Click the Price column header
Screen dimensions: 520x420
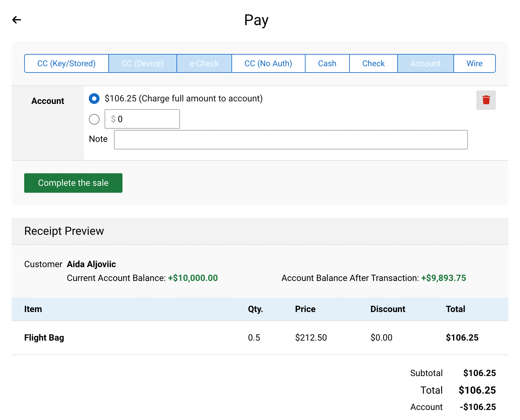pos(305,309)
